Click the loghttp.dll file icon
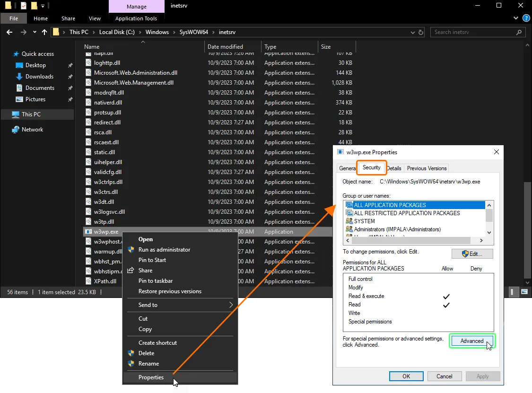Viewport: 532px width, 393px height. (x=88, y=63)
